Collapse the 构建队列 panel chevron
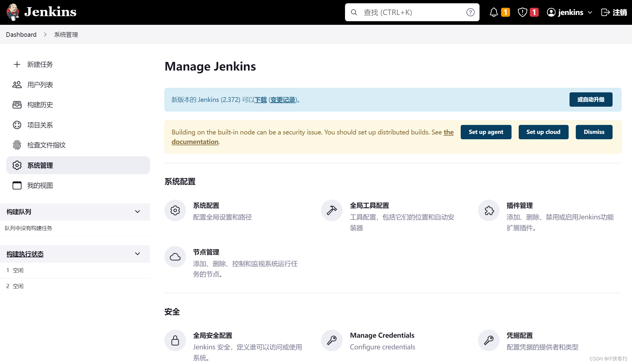Image resolution: width=632 pixels, height=364 pixels. click(x=138, y=212)
